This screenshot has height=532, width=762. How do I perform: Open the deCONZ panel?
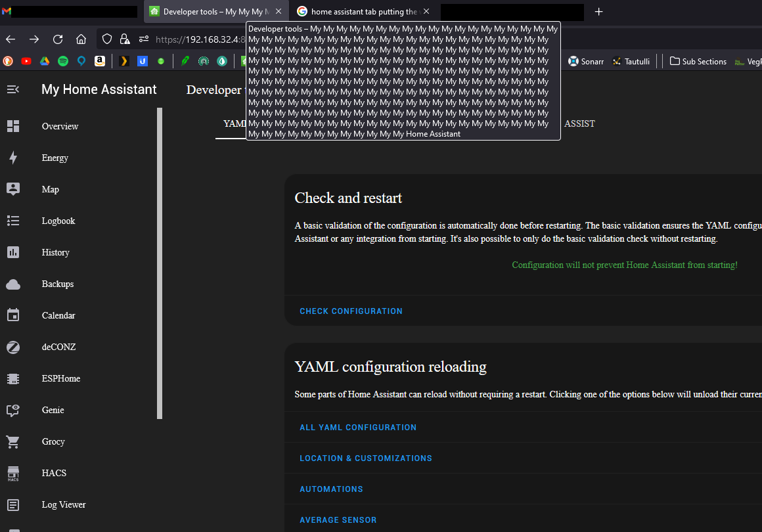coord(59,347)
